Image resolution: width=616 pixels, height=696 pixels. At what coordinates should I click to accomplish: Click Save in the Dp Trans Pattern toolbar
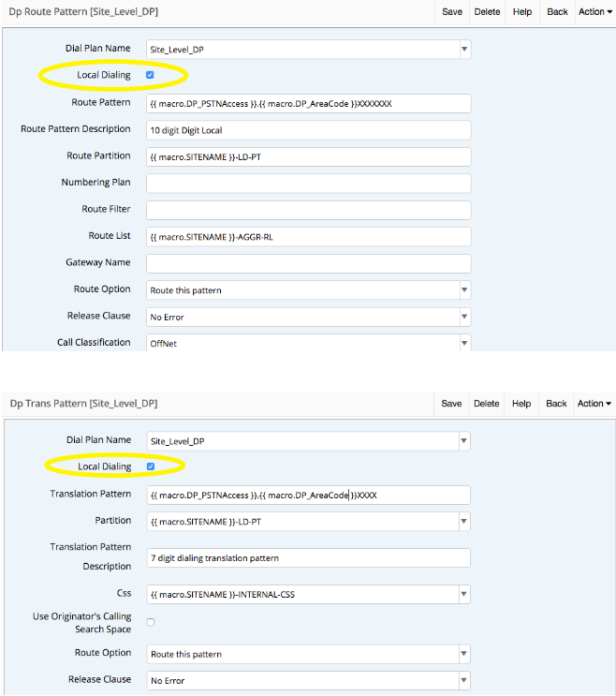(451, 404)
